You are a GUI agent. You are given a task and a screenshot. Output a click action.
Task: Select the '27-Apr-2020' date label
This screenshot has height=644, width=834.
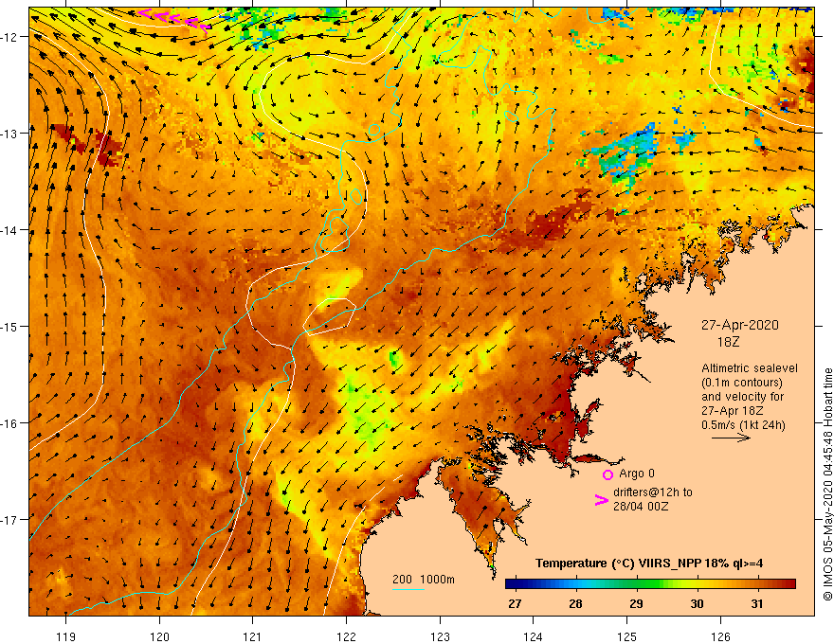click(x=740, y=325)
